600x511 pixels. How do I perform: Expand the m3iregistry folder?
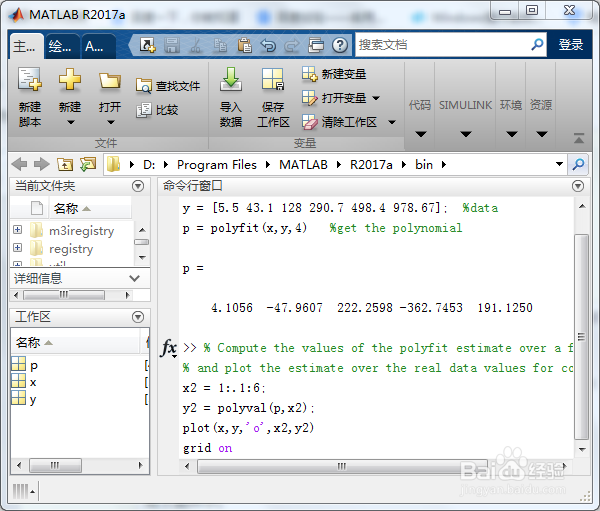point(18,229)
